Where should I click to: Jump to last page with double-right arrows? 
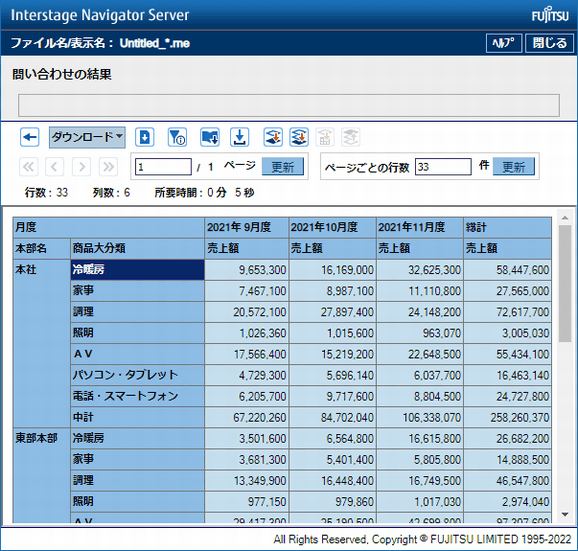pos(108,167)
